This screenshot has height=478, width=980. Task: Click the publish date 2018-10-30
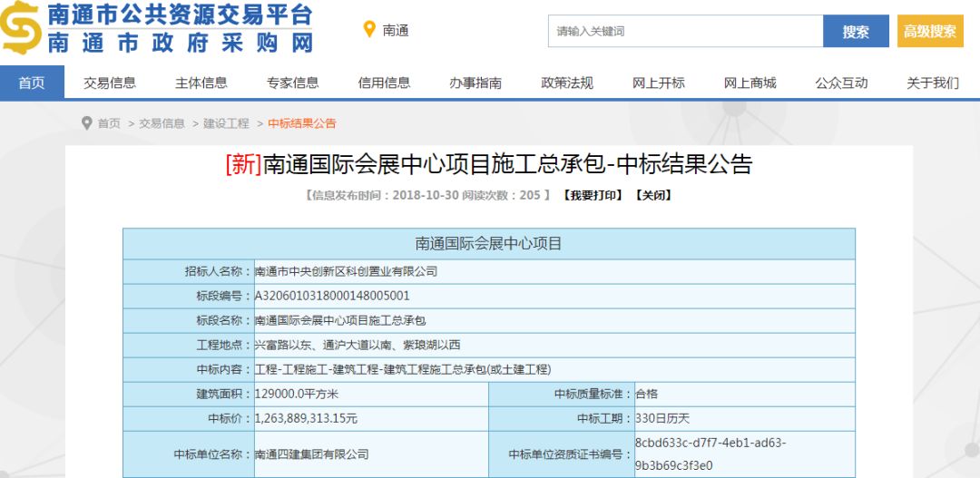point(424,196)
